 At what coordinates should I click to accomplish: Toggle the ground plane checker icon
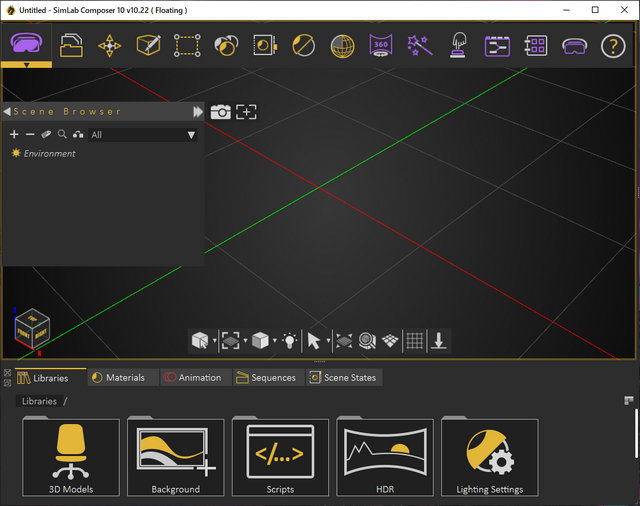(x=390, y=341)
